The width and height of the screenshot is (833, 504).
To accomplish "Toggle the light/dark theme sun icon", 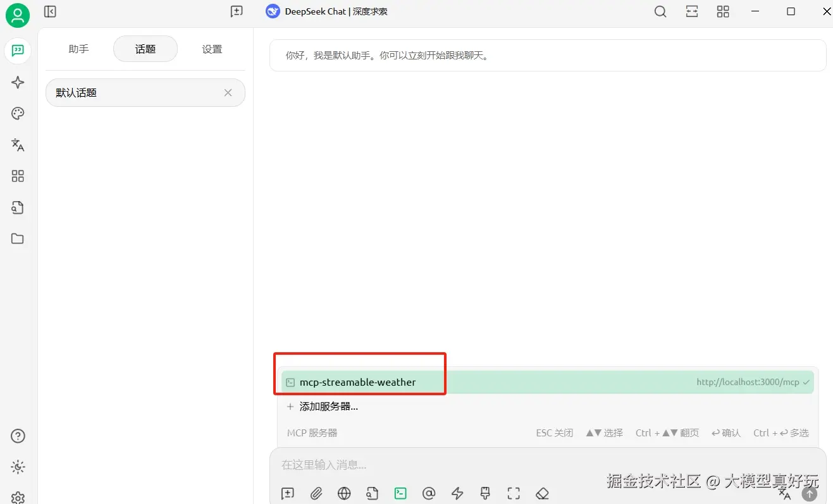I will tap(18, 467).
